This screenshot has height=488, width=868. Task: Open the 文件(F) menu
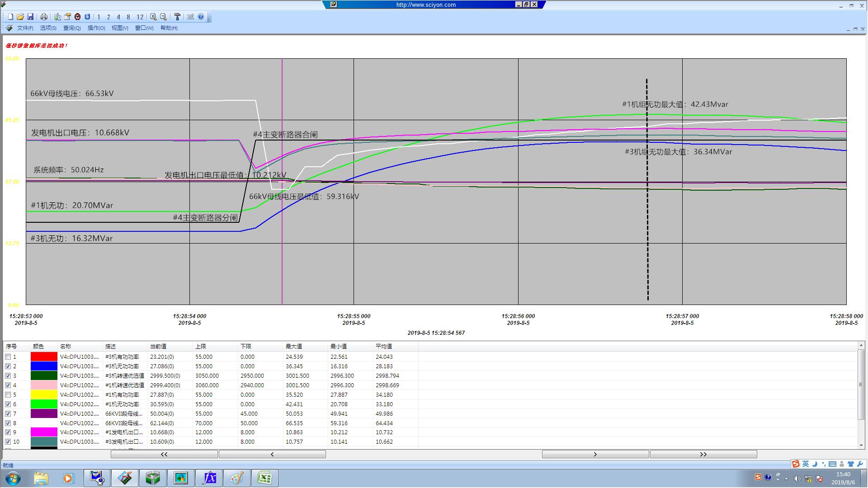click(25, 28)
